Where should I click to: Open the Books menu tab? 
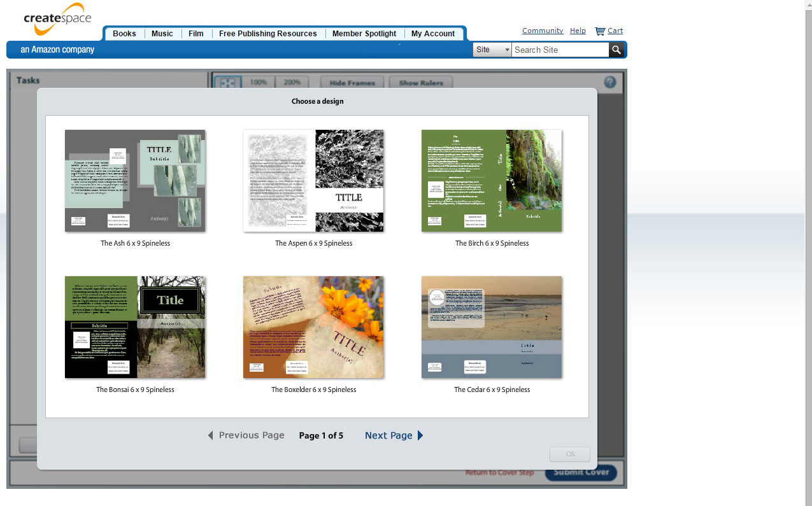pyautogui.click(x=124, y=34)
